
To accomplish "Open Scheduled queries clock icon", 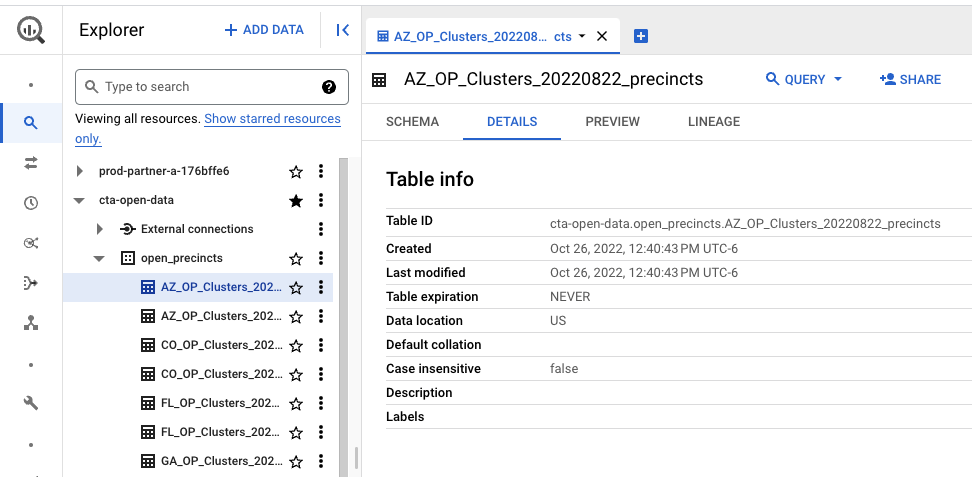I will [31, 203].
